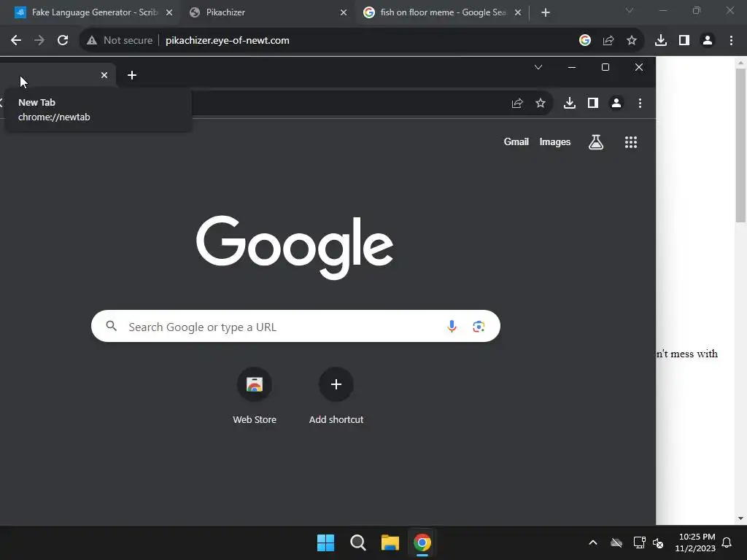Open the tab search chevron in the outer window

(630, 10)
